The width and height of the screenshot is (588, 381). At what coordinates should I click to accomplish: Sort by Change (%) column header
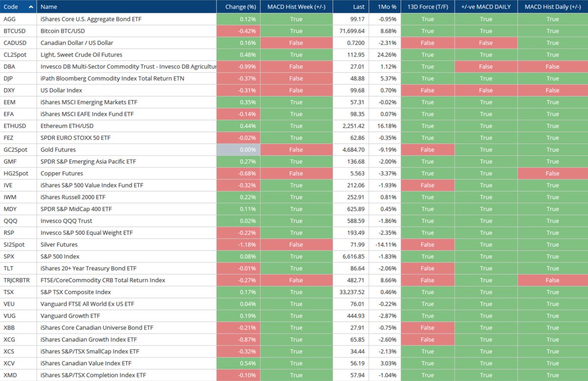pyautogui.click(x=239, y=7)
